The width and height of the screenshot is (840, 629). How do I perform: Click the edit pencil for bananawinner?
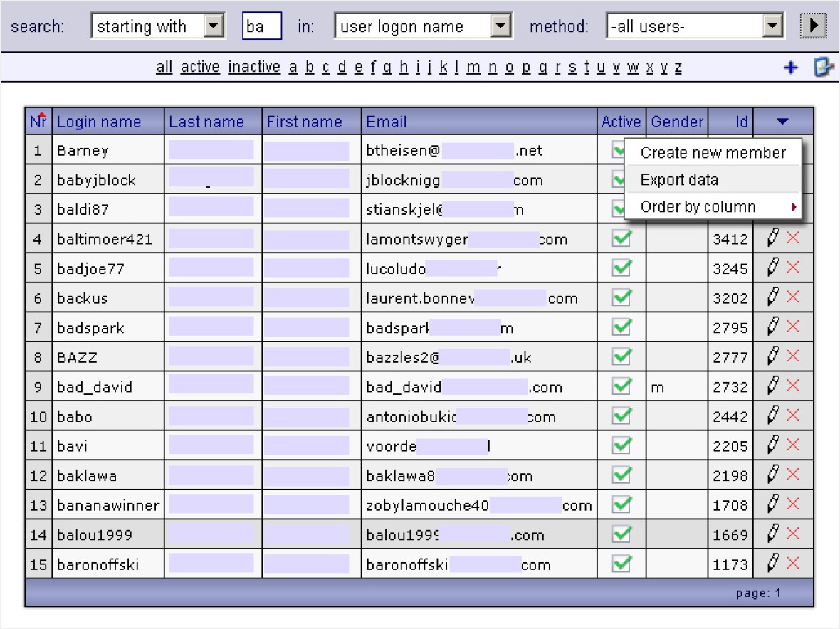click(x=773, y=504)
